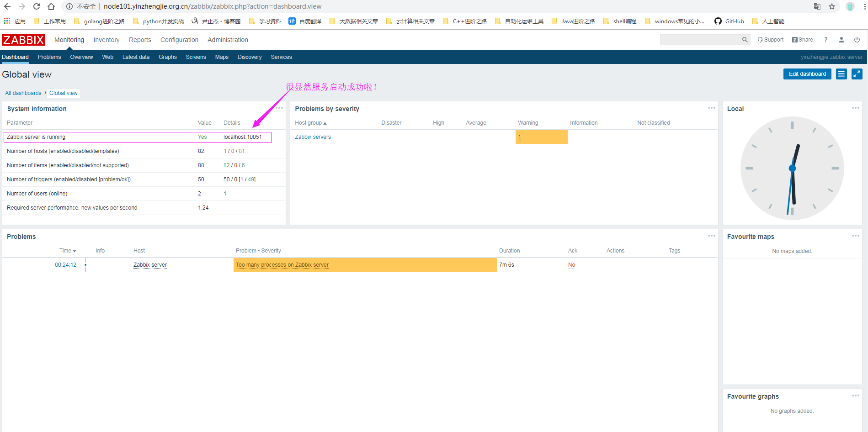868x432 pixels.
Task: Open Problems by severity widget menu dots
Action: 712,108
